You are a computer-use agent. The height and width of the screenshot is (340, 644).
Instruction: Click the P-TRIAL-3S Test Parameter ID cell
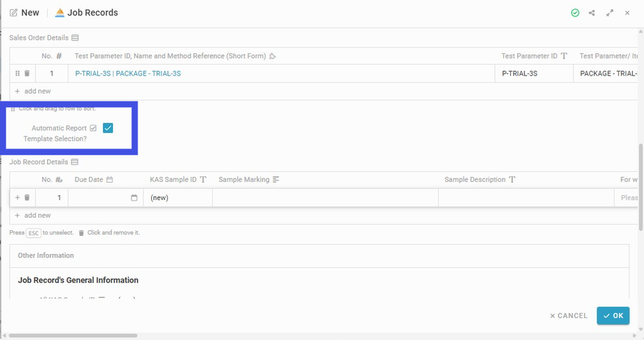point(534,73)
